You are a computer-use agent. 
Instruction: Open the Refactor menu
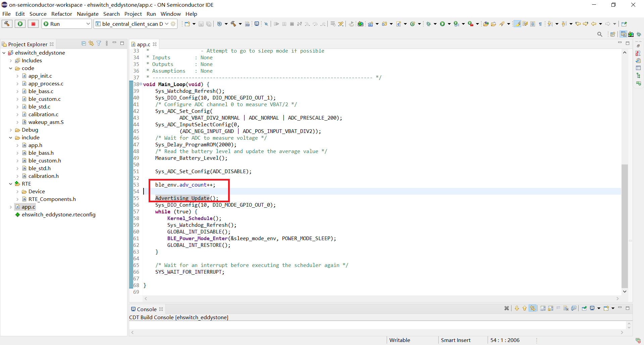(x=62, y=14)
